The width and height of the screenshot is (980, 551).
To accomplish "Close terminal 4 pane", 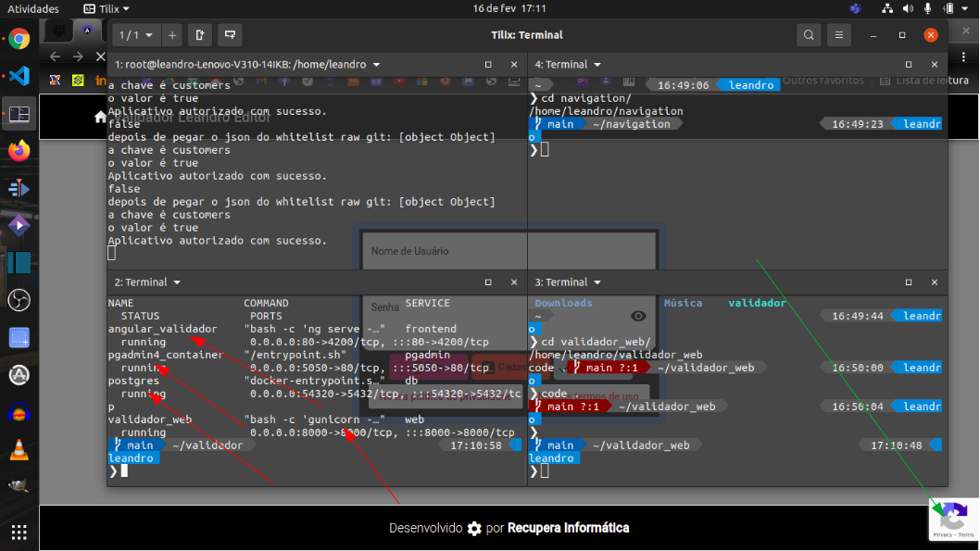I will (935, 64).
